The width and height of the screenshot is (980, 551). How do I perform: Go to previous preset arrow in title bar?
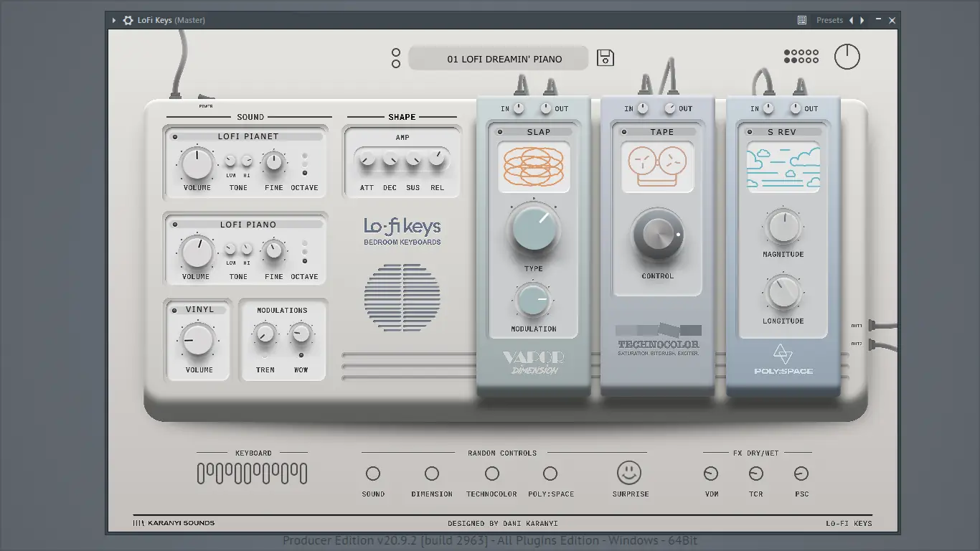[852, 20]
